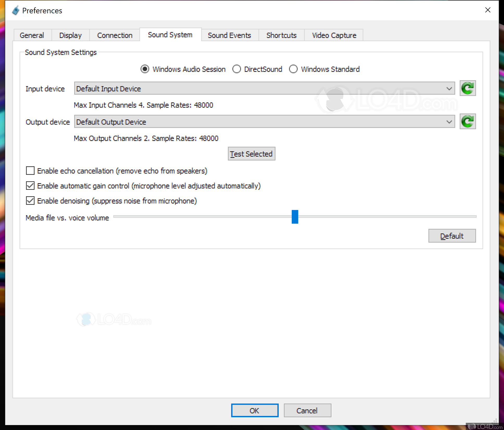Choose Windows Standard sound system
The image size is (504, 430).
(293, 69)
